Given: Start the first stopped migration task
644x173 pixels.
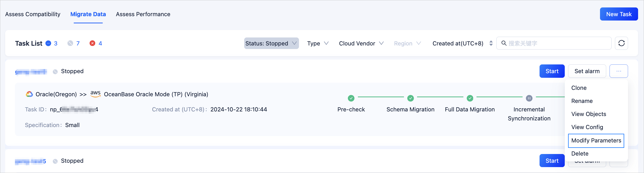Looking at the screenshot, I should (552, 71).
